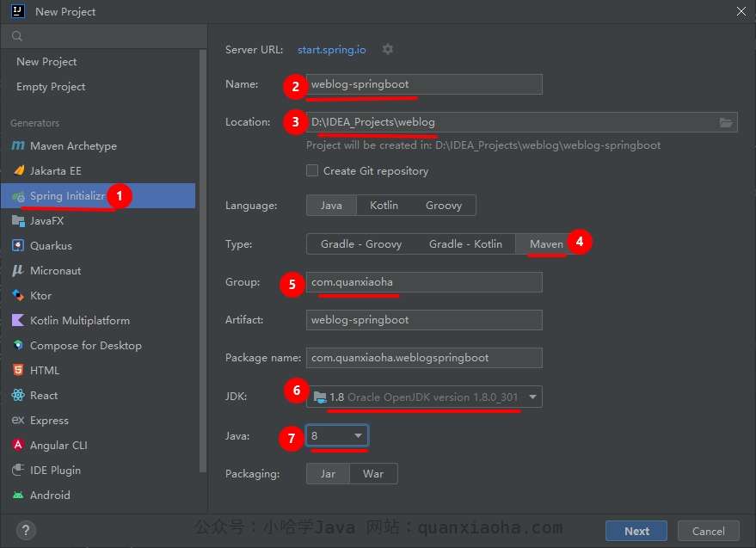The height and width of the screenshot is (548, 756).
Task: Select Groovy as the language
Action: (444, 206)
